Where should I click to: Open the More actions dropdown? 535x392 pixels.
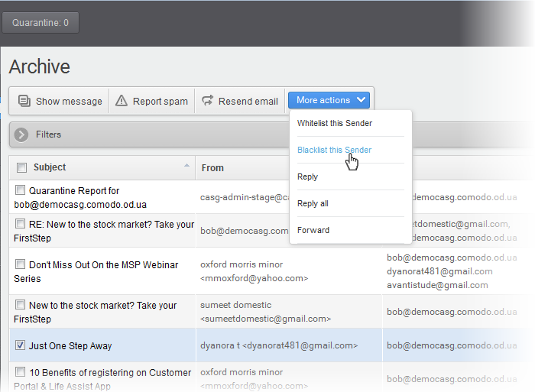tap(329, 100)
